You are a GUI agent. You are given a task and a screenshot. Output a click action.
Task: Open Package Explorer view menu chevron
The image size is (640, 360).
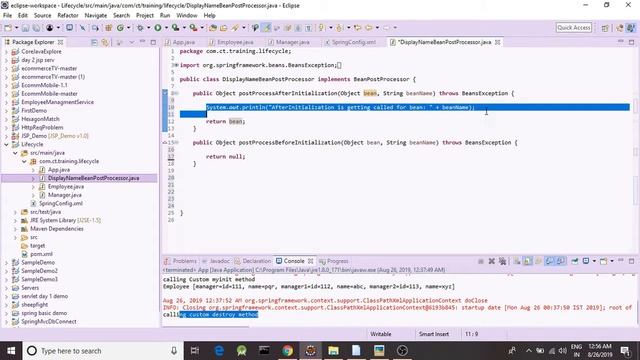pos(131,42)
